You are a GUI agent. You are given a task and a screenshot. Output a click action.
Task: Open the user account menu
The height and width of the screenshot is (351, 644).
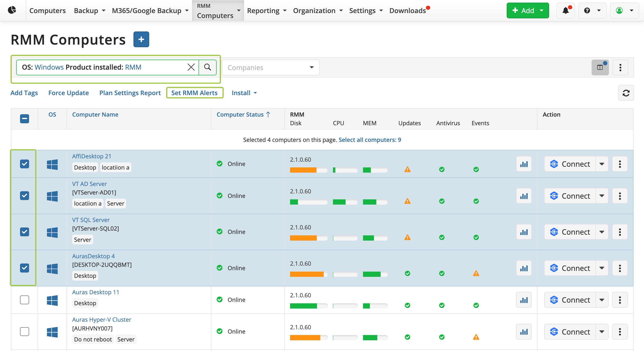click(x=624, y=10)
